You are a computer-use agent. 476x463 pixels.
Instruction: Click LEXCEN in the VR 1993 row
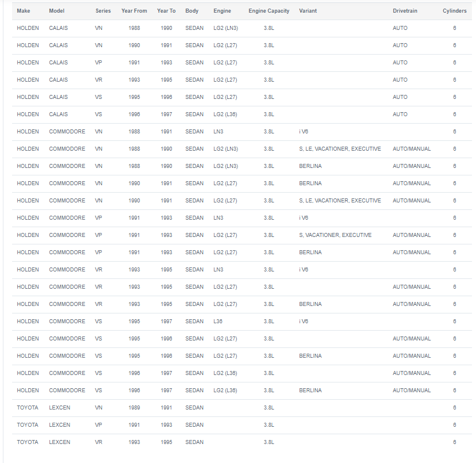[60, 442]
